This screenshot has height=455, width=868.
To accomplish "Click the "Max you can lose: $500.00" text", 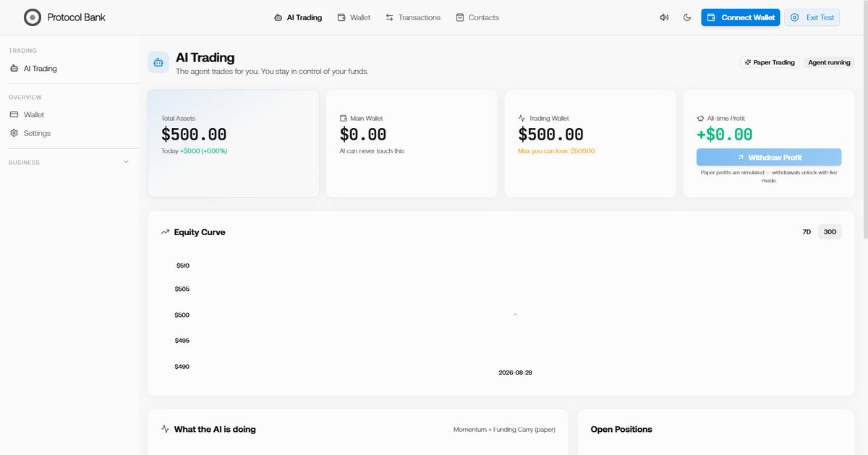I will click(x=556, y=151).
